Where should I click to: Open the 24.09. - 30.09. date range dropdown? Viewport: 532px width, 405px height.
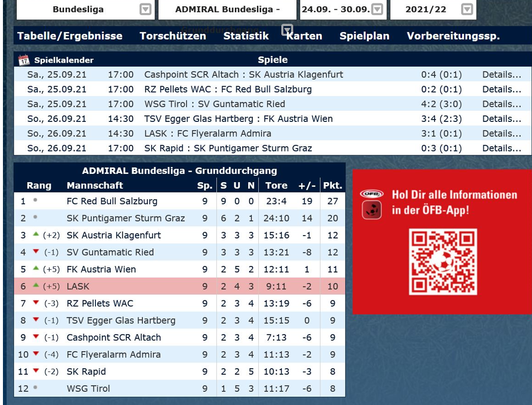[343, 9]
